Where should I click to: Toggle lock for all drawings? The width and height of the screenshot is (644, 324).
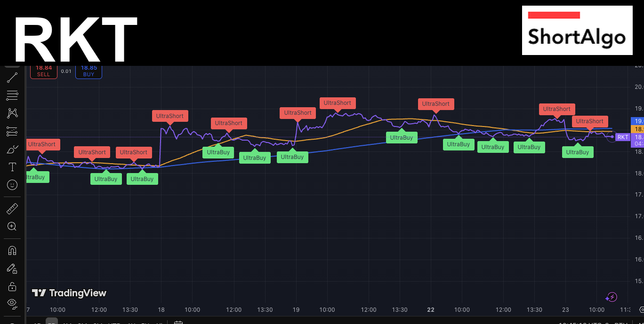(x=12, y=286)
